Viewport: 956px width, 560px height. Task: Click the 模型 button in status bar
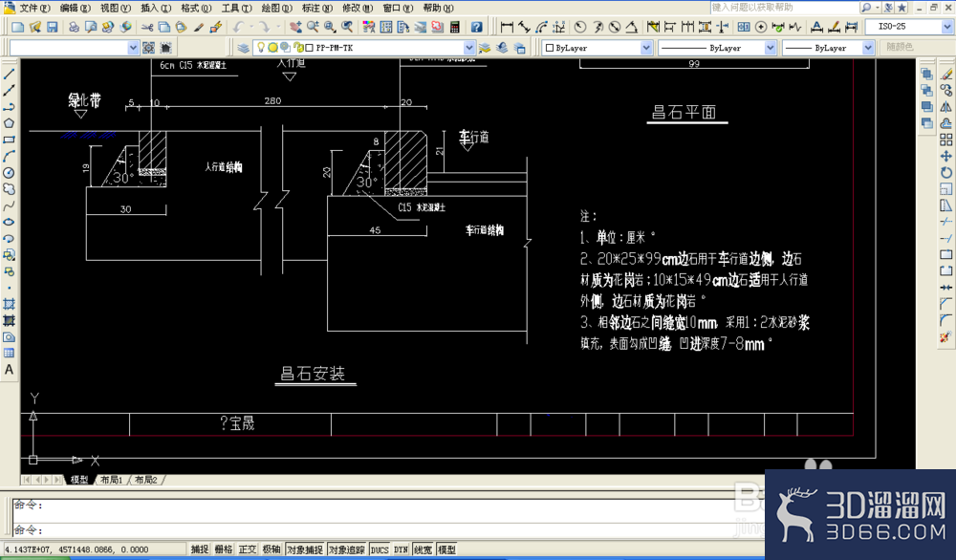tap(446, 549)
